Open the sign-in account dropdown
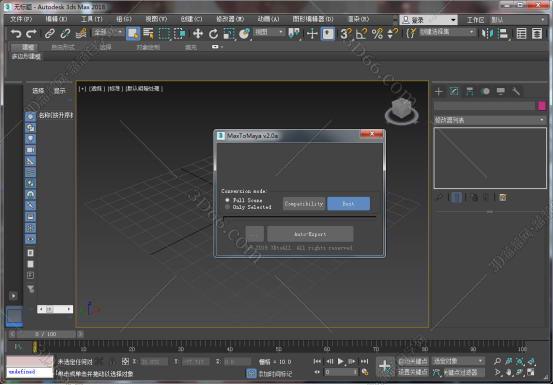The width and height of the screenshot is (553, 385). tap(428, 20)
